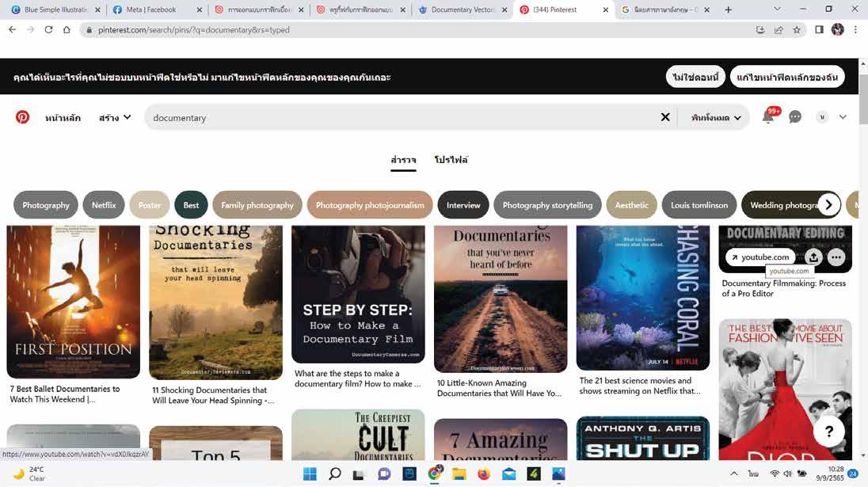The height and width of the screenshot is (487, 868).
Task: Click the documentary search input field
Action: point(404,117)
